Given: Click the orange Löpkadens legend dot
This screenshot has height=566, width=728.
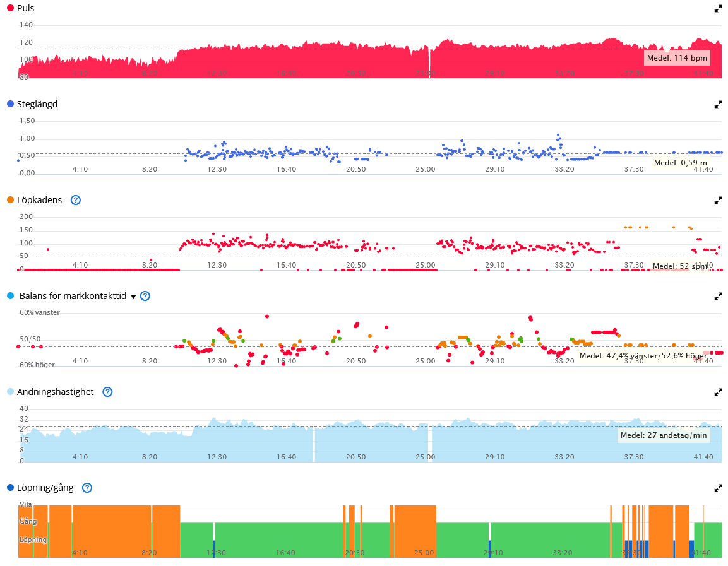Looking at the screenshot, I should tap(10, 200).
